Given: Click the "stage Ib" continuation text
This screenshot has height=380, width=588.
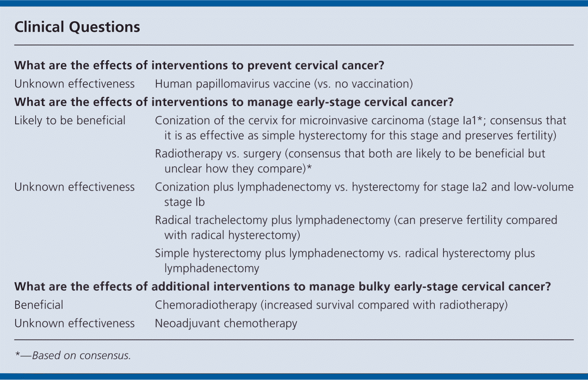Looking at the screenshot, I should point(184,202).
